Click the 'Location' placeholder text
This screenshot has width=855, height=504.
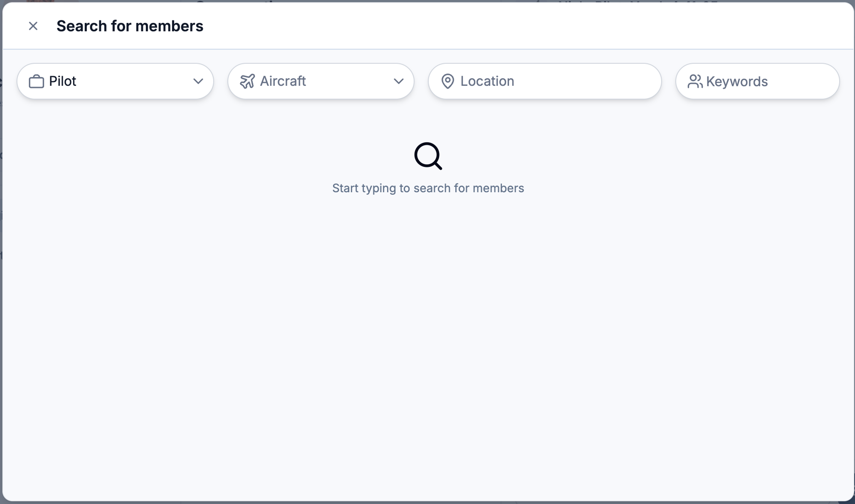(487, 81)
